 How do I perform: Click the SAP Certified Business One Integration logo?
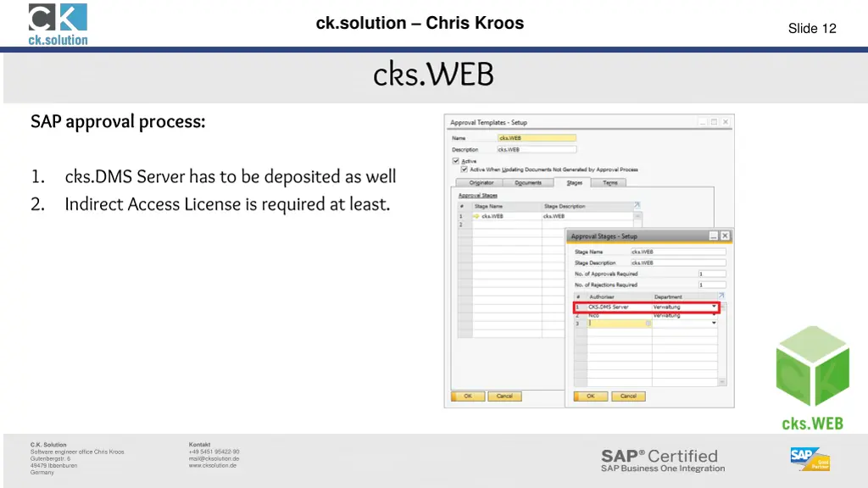tap(663, 460)
